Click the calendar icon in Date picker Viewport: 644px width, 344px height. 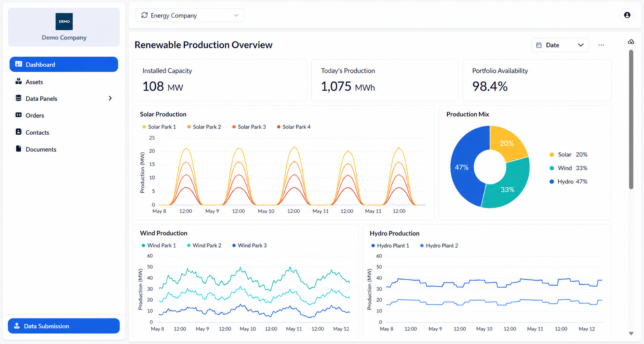click(x=539, y=45)
